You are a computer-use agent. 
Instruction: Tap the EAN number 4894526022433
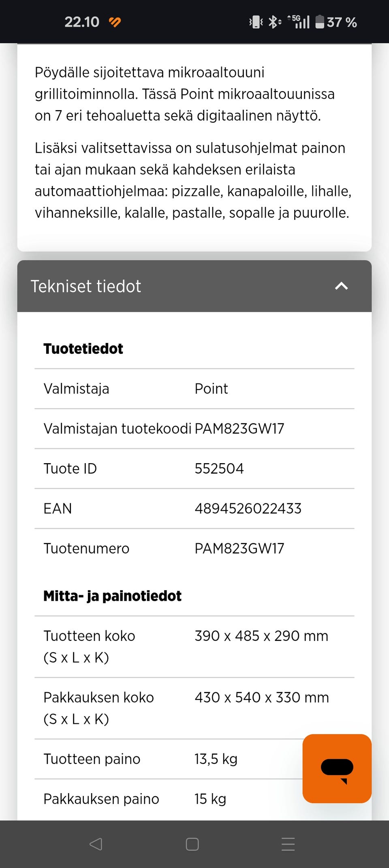pyautogui.click(x=248, y=508)
